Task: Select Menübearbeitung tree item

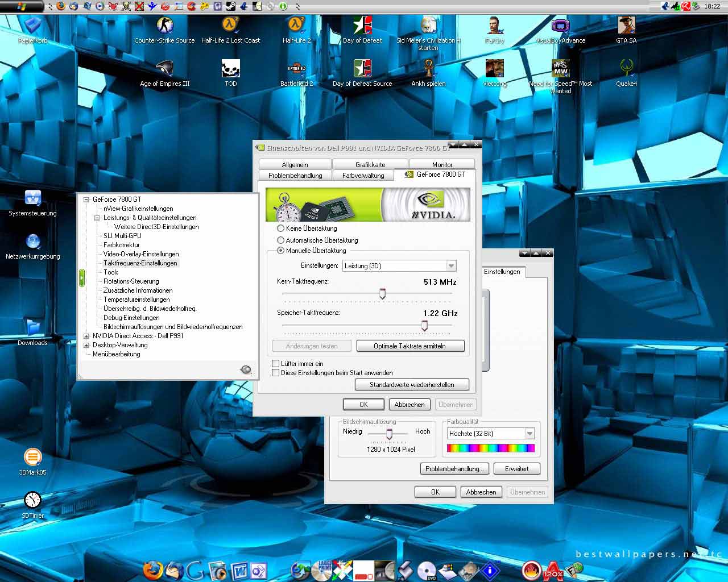Action: coord(117,354)
